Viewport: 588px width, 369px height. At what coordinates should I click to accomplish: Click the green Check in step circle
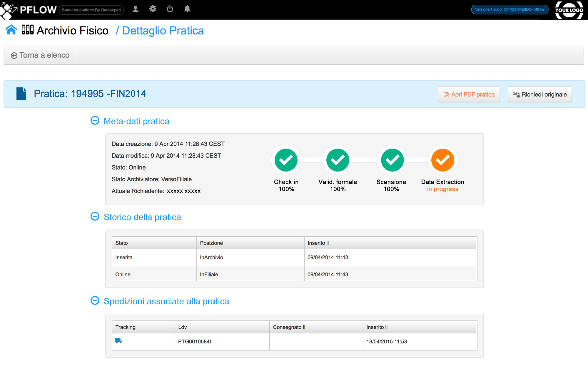pyautogui.click(x=286, y=160)
